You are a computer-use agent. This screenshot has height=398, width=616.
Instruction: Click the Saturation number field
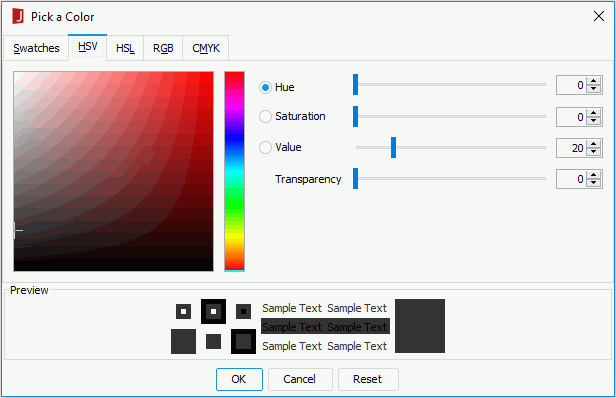click(x=571, y=117)
